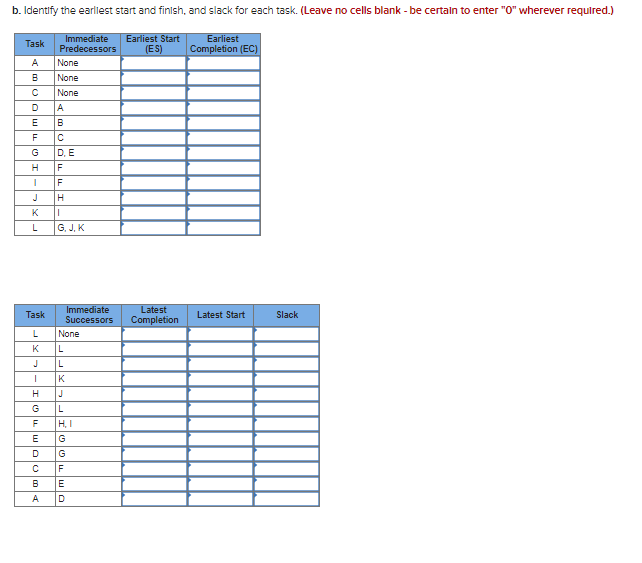Select Earliest Completion cell for task B

pos(224,78)
